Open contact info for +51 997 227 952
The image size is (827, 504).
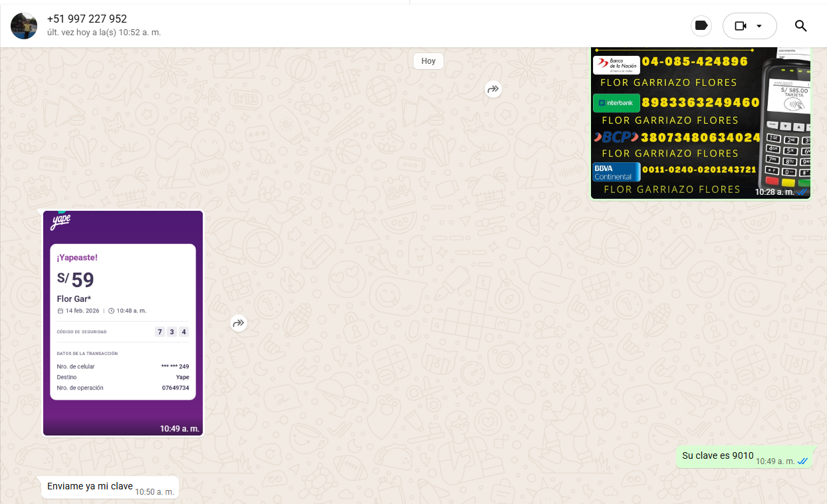click(87, 19)
